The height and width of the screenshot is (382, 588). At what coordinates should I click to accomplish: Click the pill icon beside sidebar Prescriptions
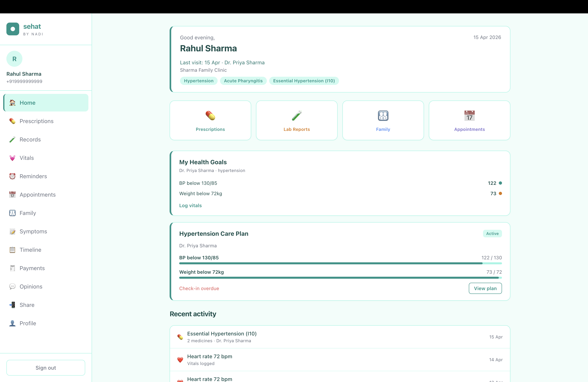12,121
